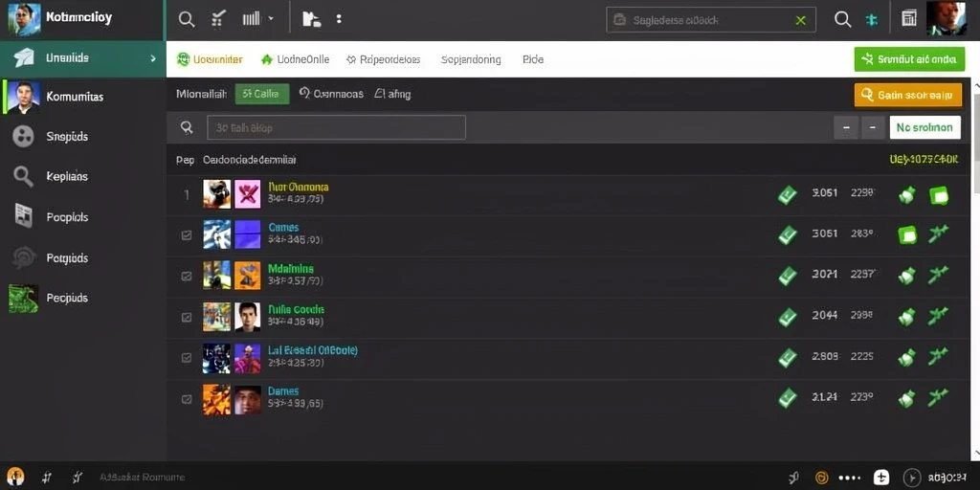Click the green checkmark icon in the Mdaimins row
The height and width of the screenshot is (490, 980).
coord(788,275)
